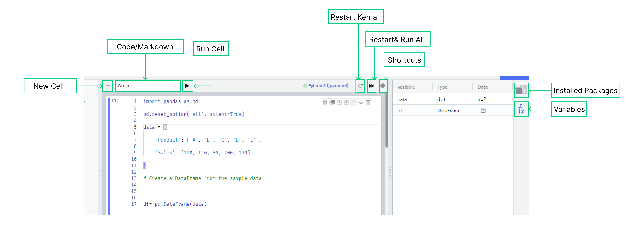This screenshot has height=227, width=644.
Task: Run the current cell with play button
Action: click(187, 86)
